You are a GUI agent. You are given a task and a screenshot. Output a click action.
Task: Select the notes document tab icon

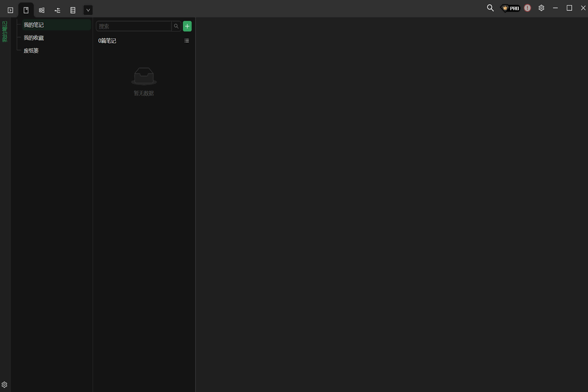click(26, 10)
